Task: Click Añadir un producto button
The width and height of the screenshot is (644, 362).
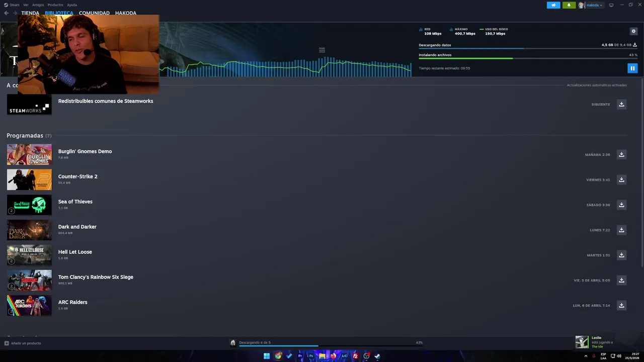Action: [23, 343]
